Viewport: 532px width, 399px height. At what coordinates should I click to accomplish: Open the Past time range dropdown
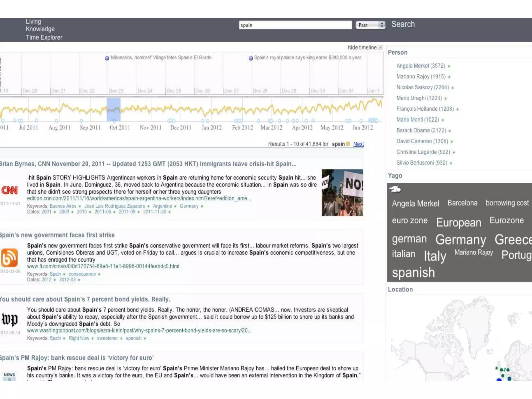coord(370,25)
